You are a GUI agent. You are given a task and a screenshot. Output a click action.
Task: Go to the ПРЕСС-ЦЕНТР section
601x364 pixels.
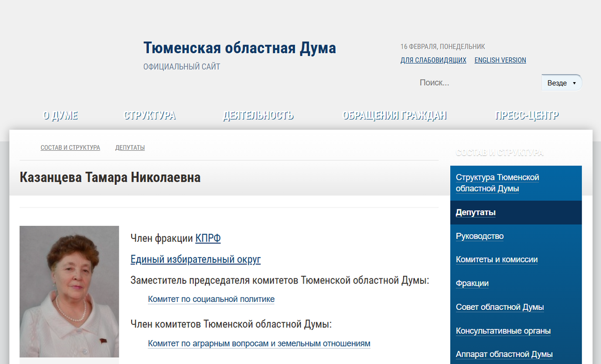click(x=526, y=115)
